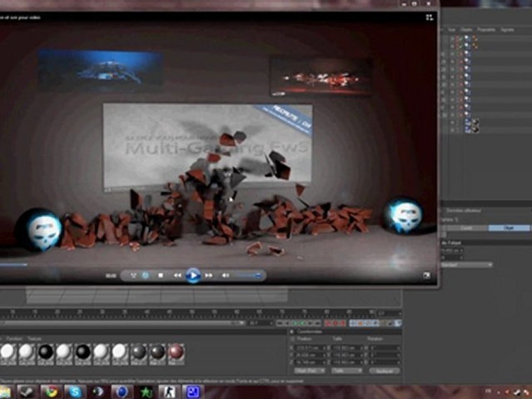Open the Fonction menu in material manager
The height and width of the screenshot is (399, 532).
point(14,339)
